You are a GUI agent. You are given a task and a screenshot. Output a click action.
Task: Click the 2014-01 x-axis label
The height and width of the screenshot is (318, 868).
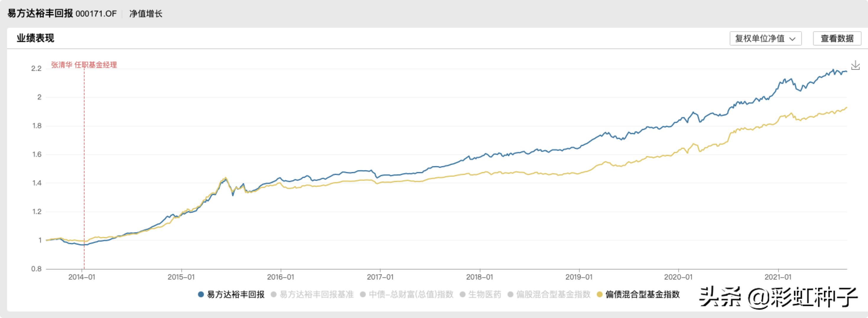(x=82, y=277)
